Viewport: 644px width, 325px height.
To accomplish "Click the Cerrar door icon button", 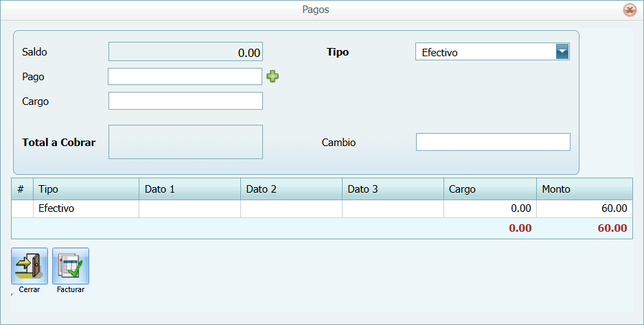I will click(30, 266).
